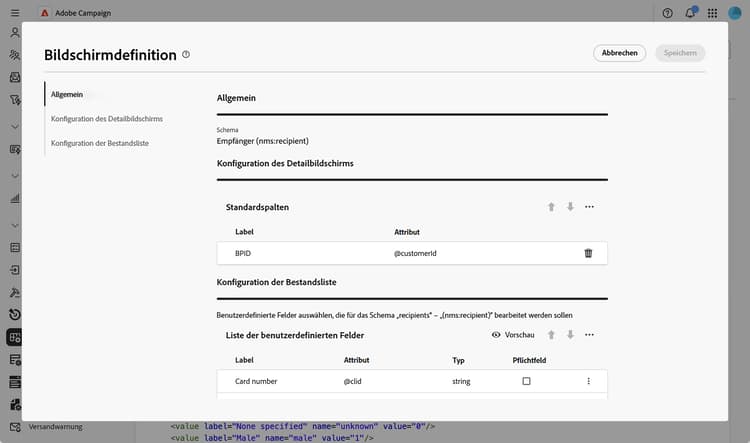Screen dimensions: 750x443
Task: Select the @clid attribute cell
Action: [x=353, y=381]
